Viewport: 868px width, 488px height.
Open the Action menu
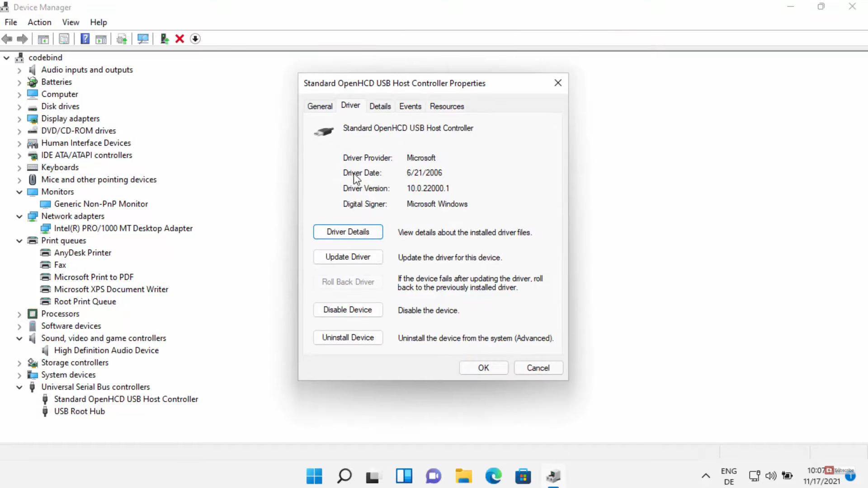[x=39, y=22]
